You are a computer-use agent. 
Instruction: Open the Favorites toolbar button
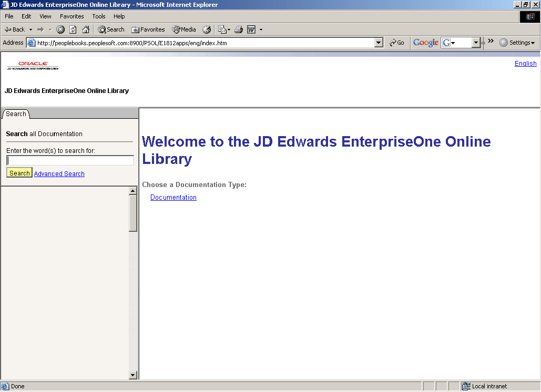tap(148, 29)
